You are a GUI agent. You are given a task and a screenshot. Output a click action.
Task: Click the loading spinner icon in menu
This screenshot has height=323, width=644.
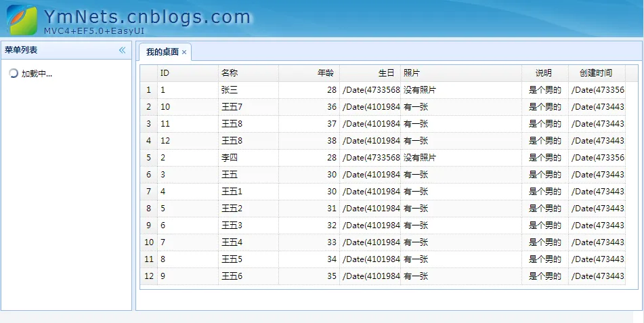pyautogui.click(x=14, y=74)
